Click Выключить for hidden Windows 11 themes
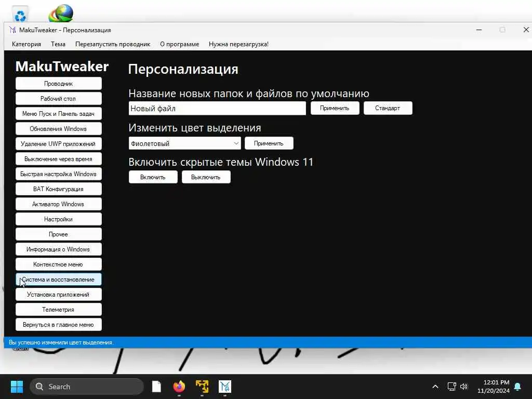532x399 pixels. click(x=206, y=177)
